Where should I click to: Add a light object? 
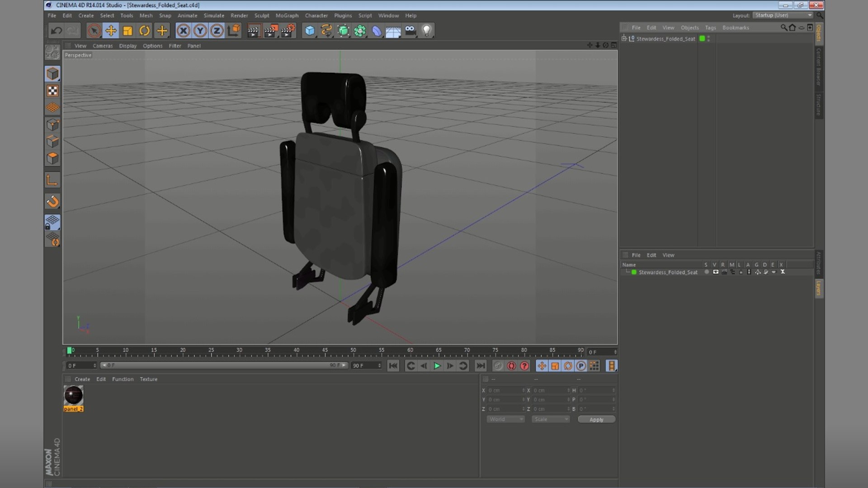click(427, 31)
